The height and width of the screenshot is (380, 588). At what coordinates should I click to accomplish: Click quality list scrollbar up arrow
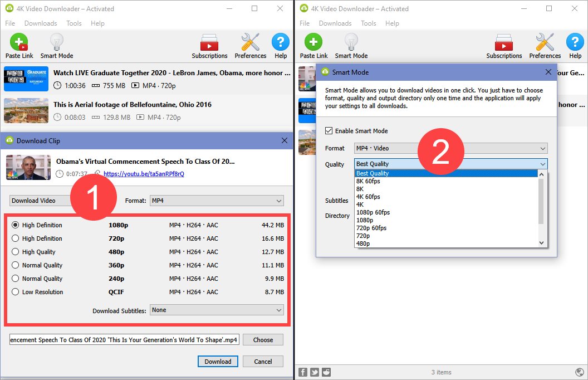541,174
